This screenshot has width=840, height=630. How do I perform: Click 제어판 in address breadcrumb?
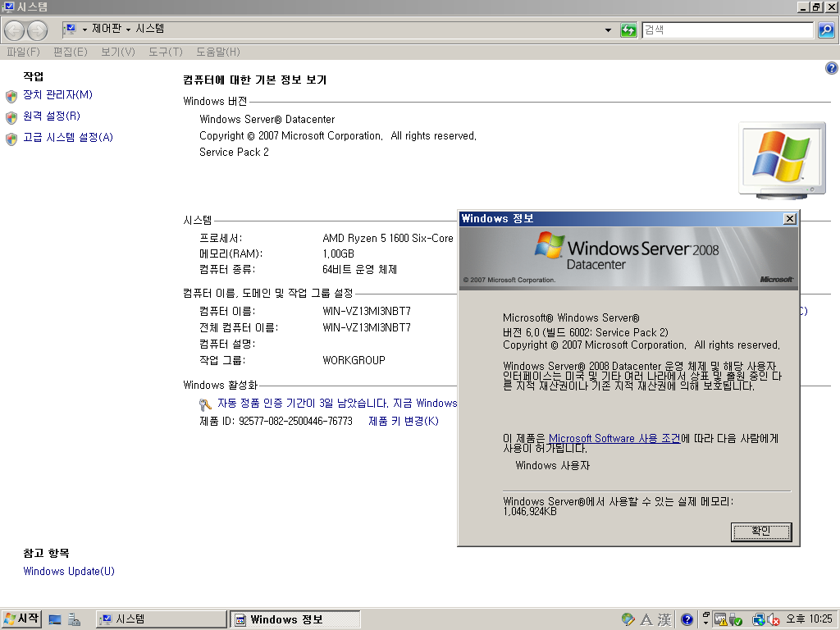107,29
